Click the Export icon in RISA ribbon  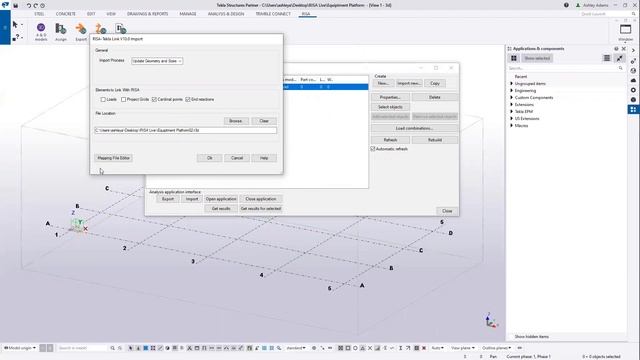[81, 32]
